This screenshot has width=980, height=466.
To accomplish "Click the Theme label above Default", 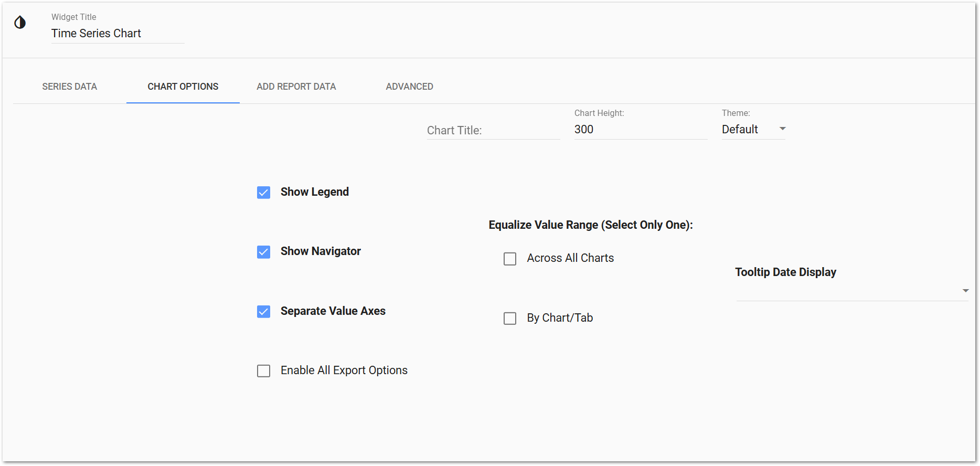I will 736,113.
